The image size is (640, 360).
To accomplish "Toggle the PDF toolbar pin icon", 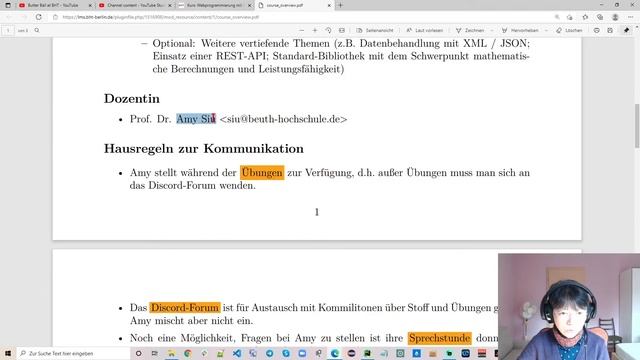I will pyautogui.click(x=627, y=30).
